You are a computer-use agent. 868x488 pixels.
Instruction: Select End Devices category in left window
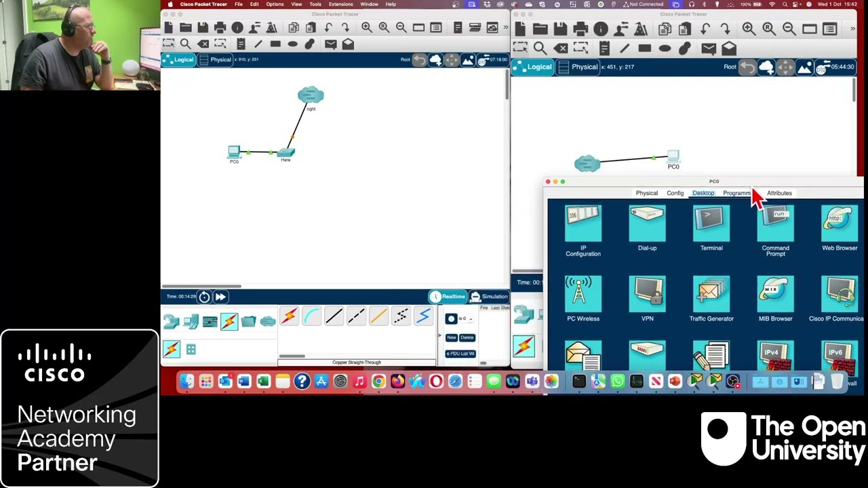pyautogui.click(x=191, y=322)
